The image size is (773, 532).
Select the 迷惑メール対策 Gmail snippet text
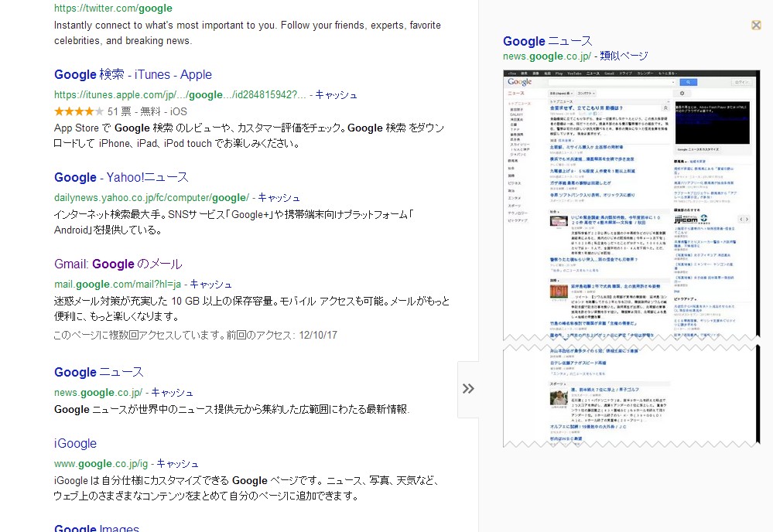coord(252,309)
